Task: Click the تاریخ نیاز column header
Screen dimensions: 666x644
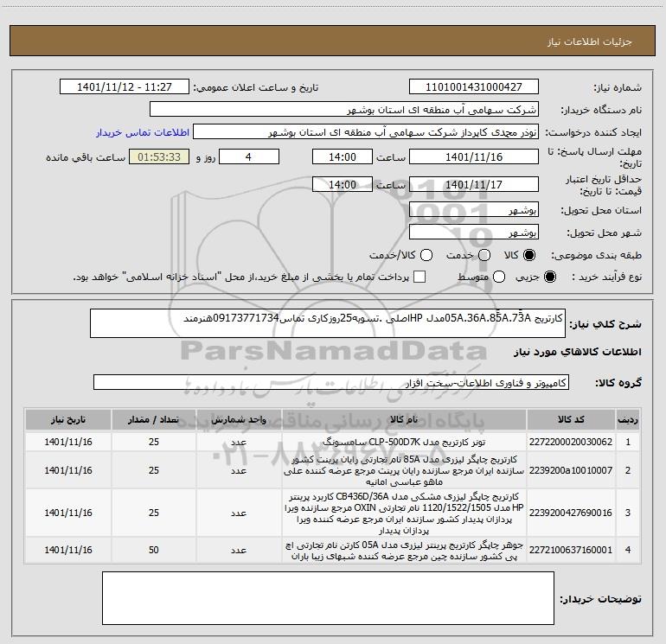Action: click(68, 420)
